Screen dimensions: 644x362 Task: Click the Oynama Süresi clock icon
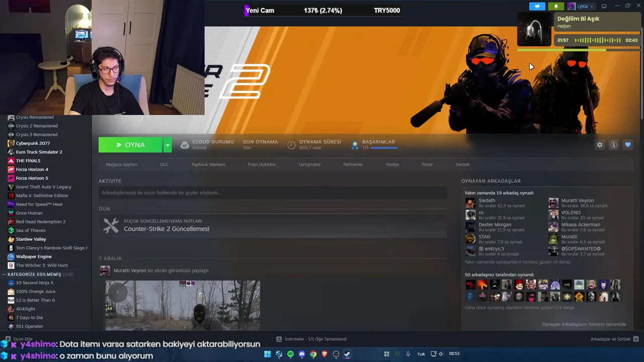pos(291,145)
